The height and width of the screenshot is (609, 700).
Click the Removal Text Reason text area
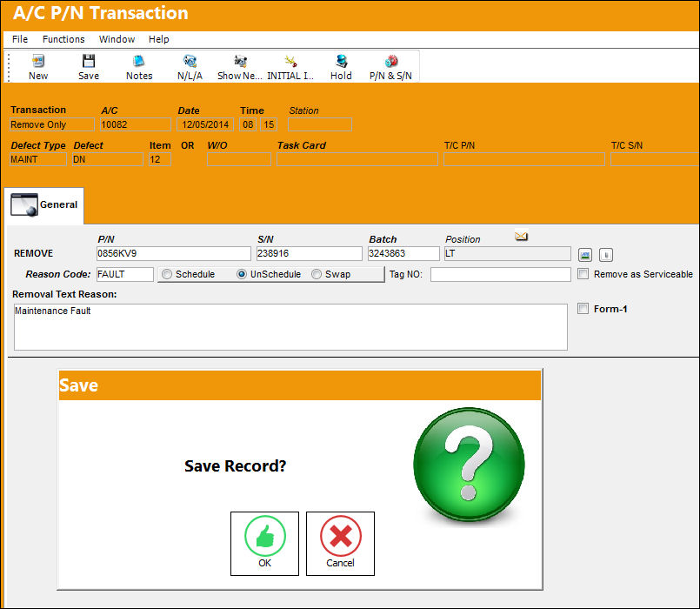click(x=290, y=327)
